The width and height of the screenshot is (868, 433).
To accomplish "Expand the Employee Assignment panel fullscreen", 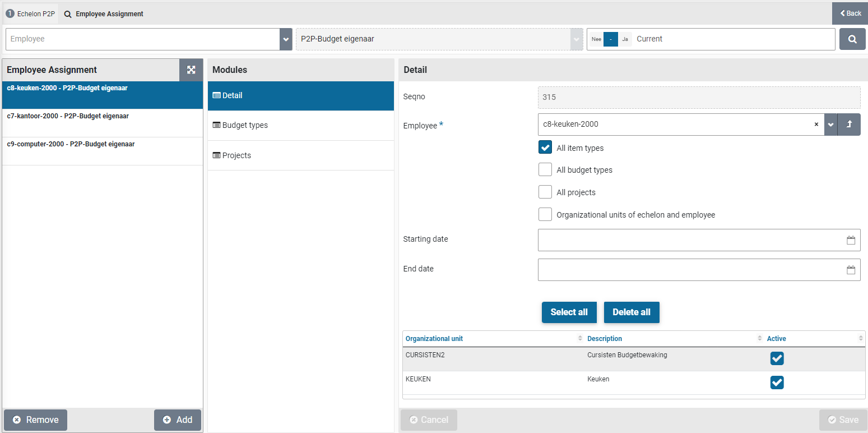I will coord(191,70).
